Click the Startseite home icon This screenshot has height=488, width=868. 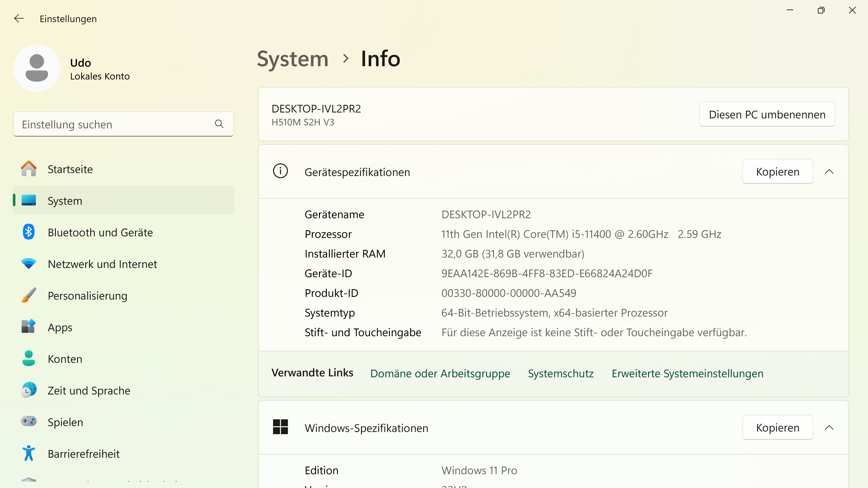coord(29,168)
